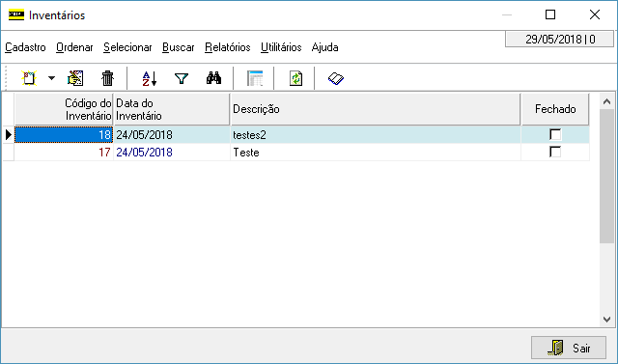Image resolution: width=618 pixels, height=364 pixels.
Task: Click the binoculars search icon
Action: (x=213, y=78)
